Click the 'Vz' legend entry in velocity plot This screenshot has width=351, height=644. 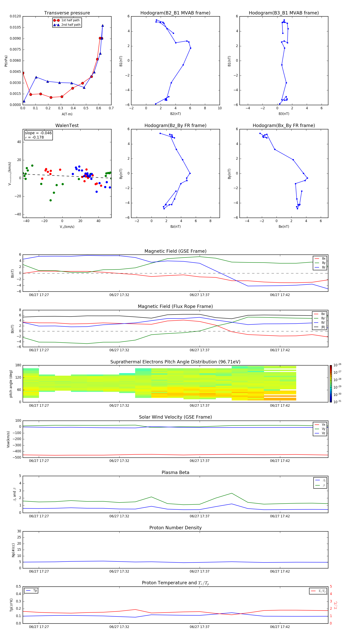pyautogui.click(x=320, y=433)
